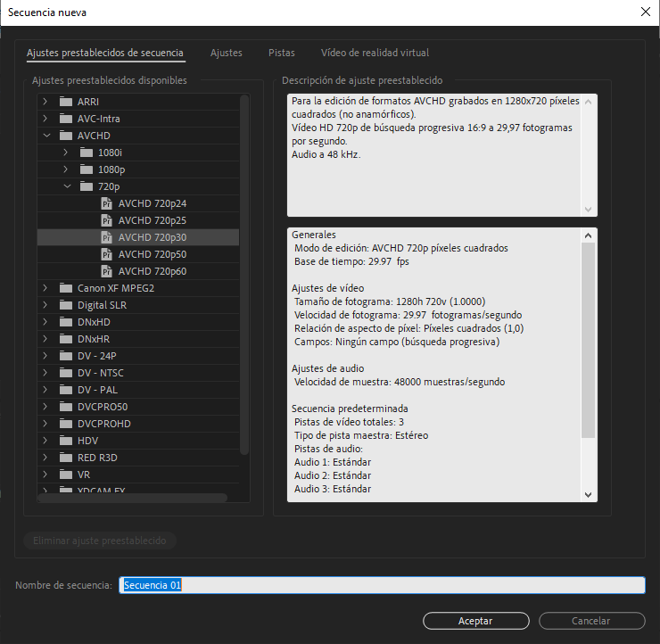This screenshot has height=644, width=660.
Task: Click the highlighted AVCHD 720p30 preset text
Action: [x=153, y=237]
